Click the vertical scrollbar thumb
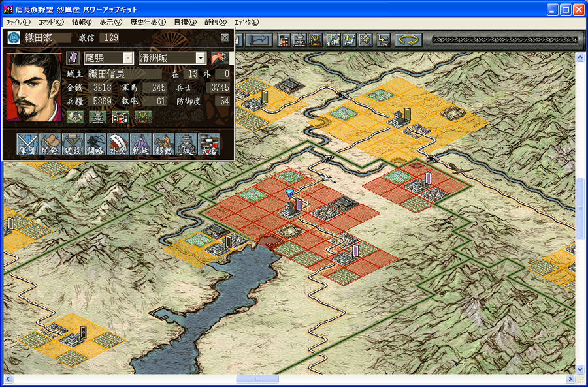The height and width of the screenshot is (387, 588). click(580, 209)
